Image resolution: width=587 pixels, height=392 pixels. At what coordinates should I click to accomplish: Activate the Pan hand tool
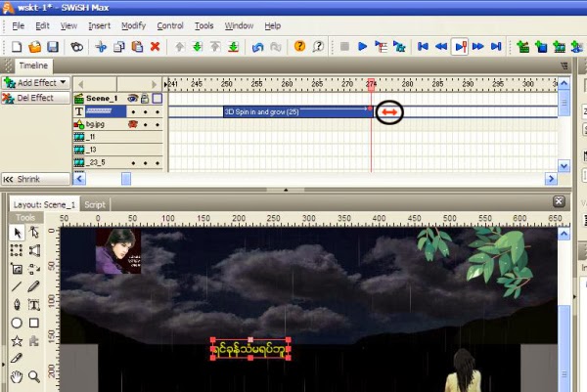pos(17,376)
